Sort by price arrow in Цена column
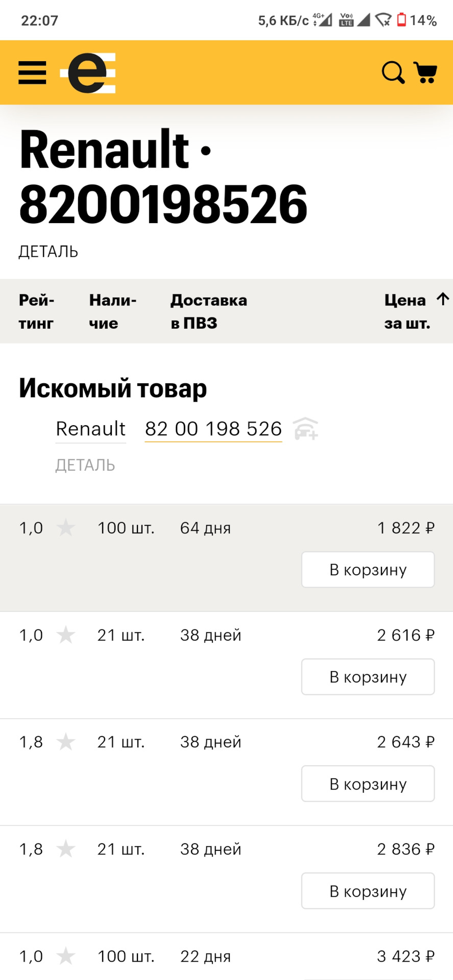Image resolution: width=453 pixels, height=980 pixels. click(x=443, y=299)
